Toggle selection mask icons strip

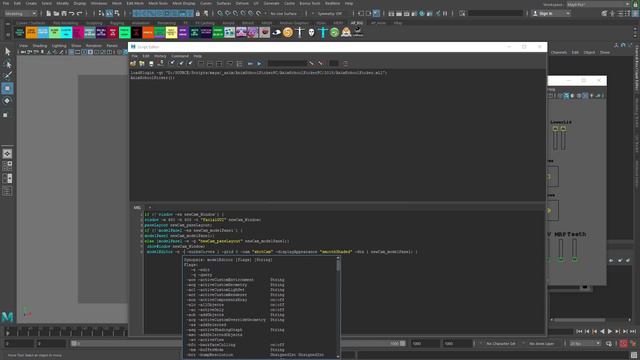pyautogui.click(x=163, y=13)
